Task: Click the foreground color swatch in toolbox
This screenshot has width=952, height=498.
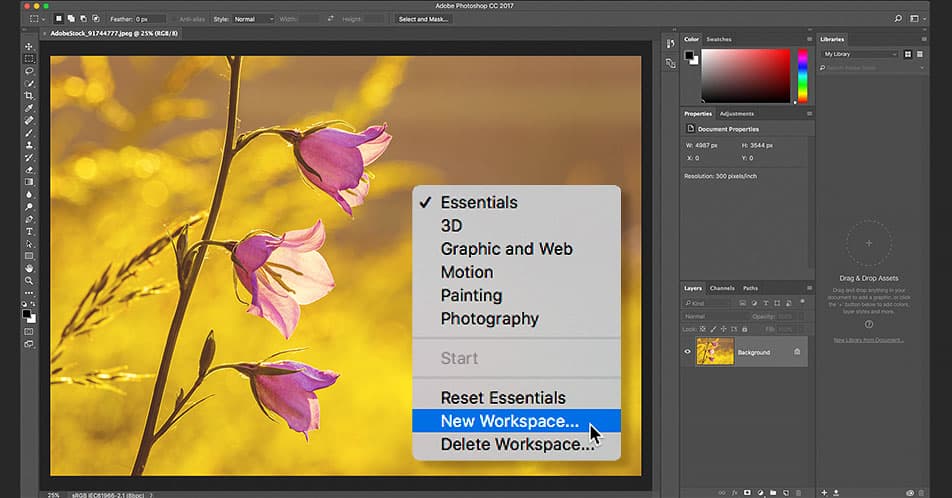Action: (x=27, y=314)
